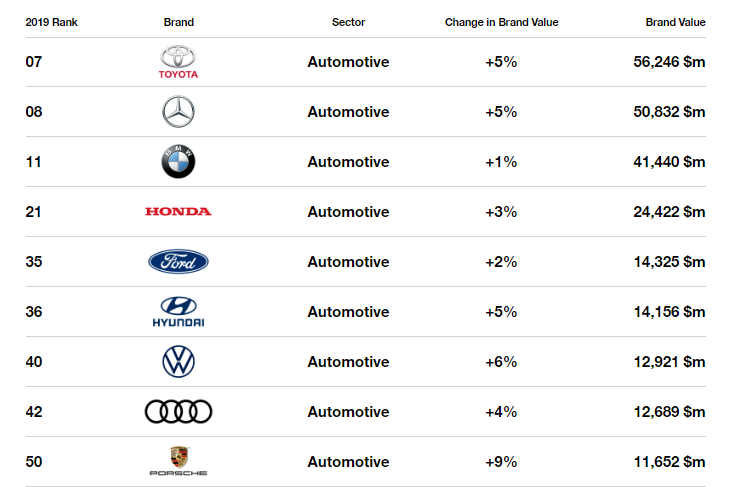Click the Toyota brand logo

tap(178, 62)
